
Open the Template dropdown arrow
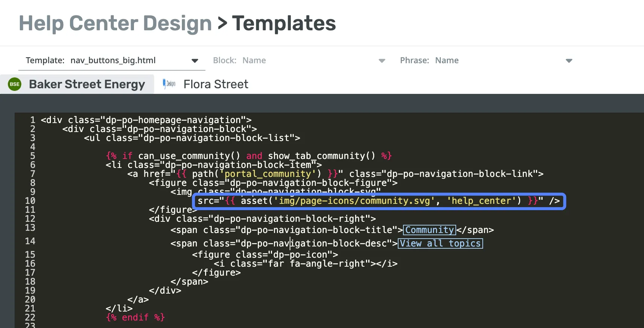click(195, 61)
